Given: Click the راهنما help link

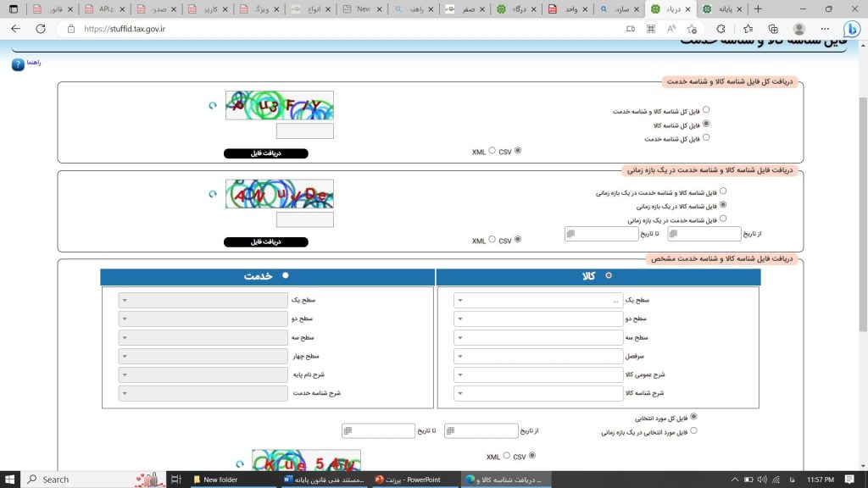Looking at the screenshot, I should coord(34,63).
